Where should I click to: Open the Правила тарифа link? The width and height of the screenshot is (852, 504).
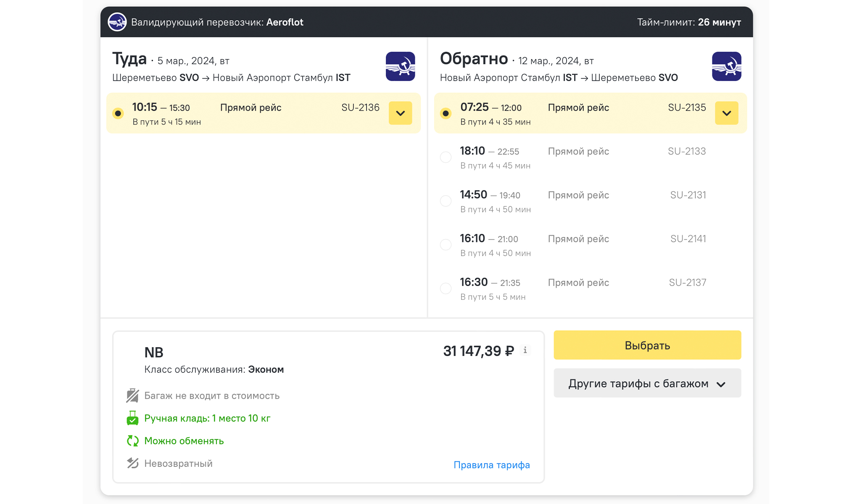coord(491,465)
